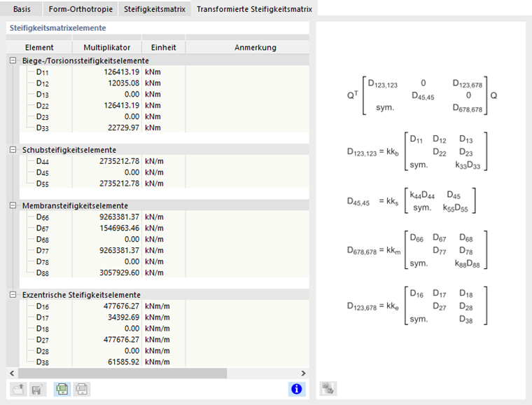Click the icon below the formula panel
Viewport: 532px width, 405px height.
pyautogui.click(x=328, y=389)
